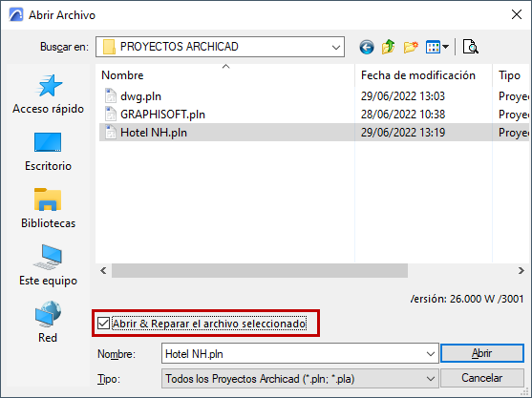Close the Abrir Archivo dialog
This screenshot has width=532, height=398.
[517, 14]
